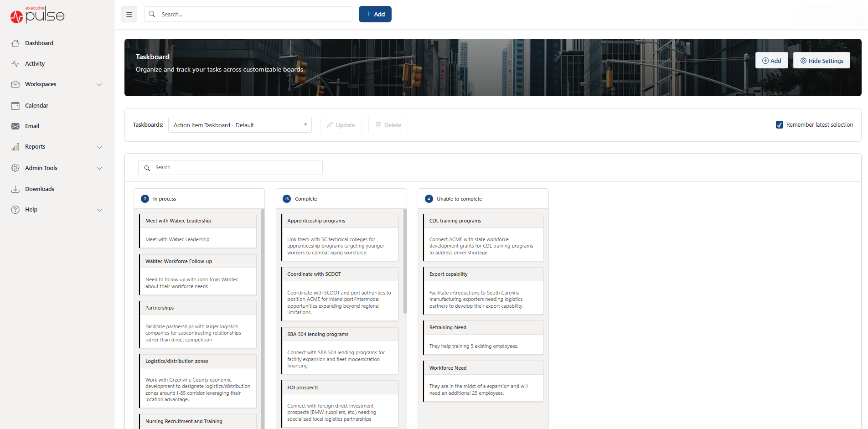This screenshot has width=868, height=429.
Task: Click the Add button in the Taskboard banner
Action: (x=771, y=60)
